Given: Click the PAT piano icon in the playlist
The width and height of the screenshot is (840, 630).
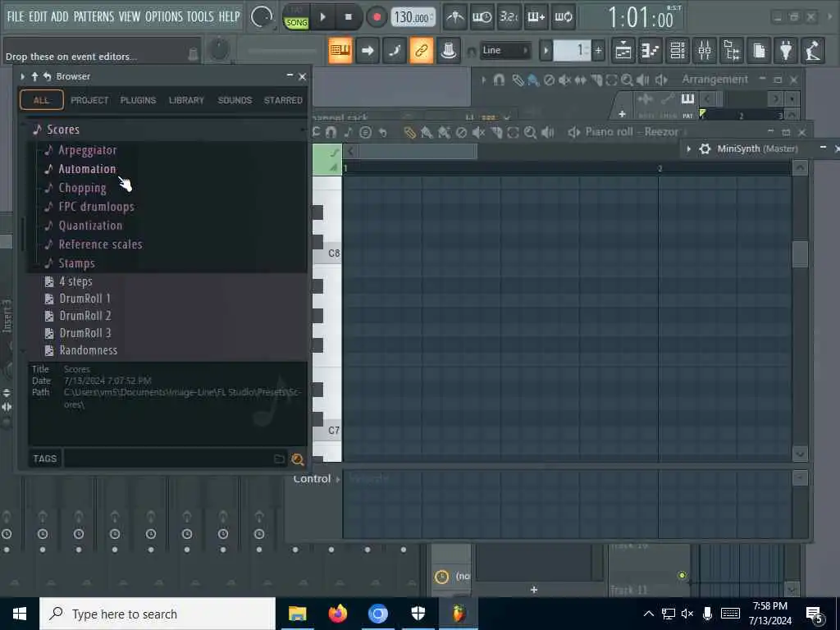Looking at the screenshot, I should 687,99.
